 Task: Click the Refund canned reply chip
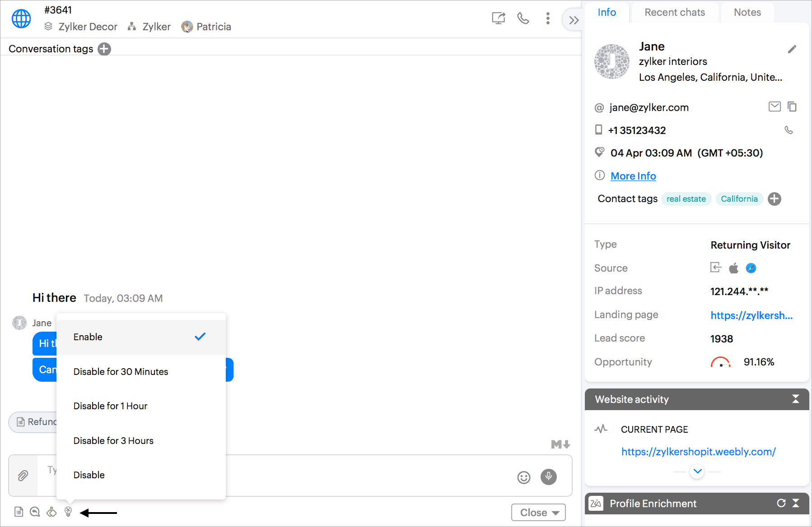pos(33,422)
